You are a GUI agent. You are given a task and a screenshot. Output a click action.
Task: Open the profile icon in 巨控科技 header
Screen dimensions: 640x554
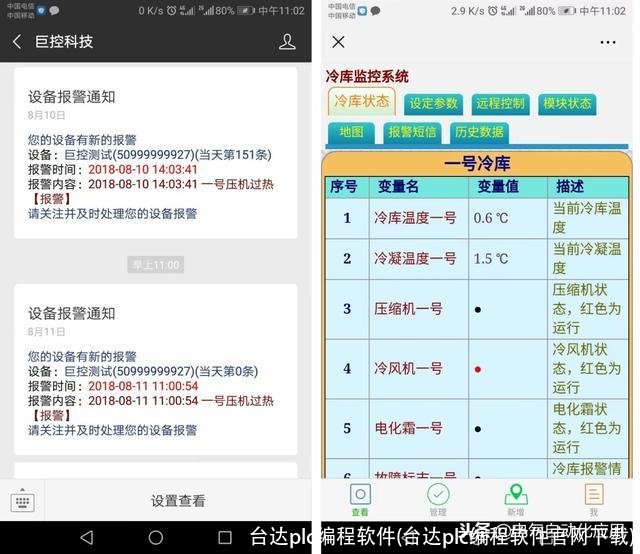[x=287, y=42]
